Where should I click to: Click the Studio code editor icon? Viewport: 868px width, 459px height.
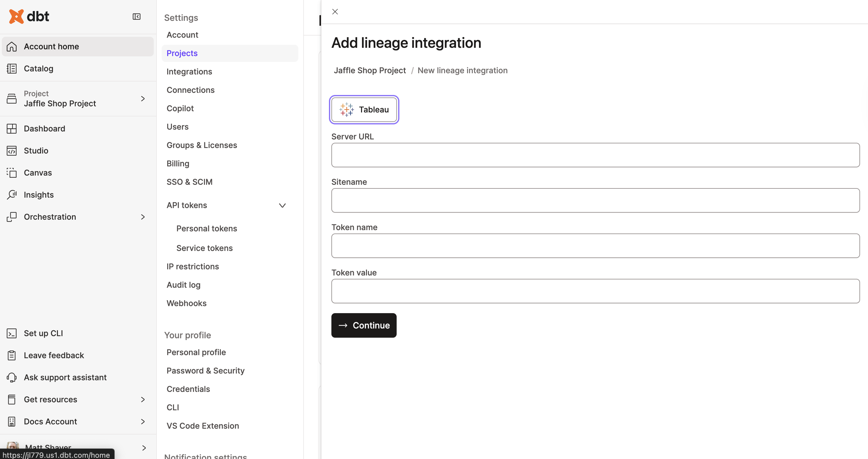tap(12, 151)
